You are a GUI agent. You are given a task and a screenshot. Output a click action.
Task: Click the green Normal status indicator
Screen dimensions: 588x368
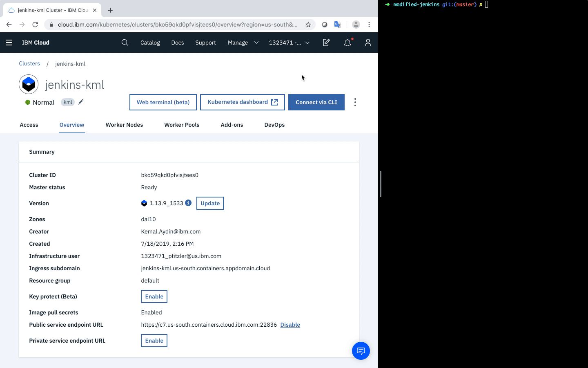tap(28, 102)
